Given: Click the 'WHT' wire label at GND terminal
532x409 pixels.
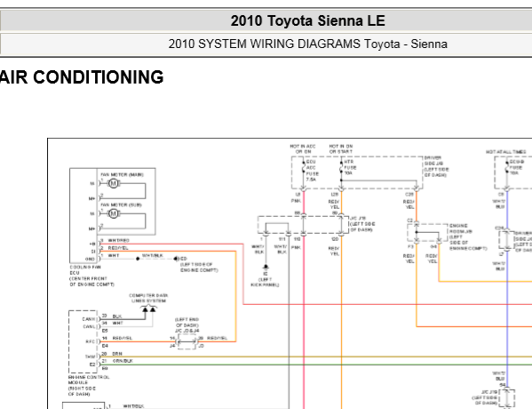Looking at the screenshot, I should [x=114, y=255].
